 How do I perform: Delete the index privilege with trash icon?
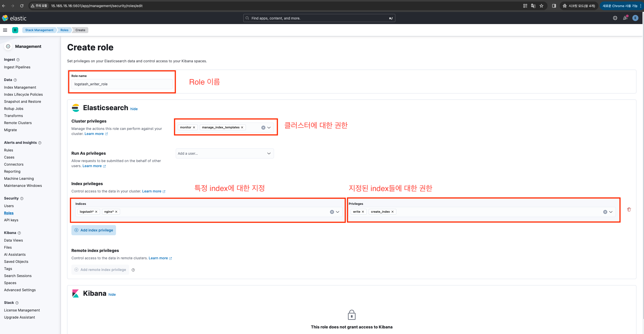[x=629, y=209]
